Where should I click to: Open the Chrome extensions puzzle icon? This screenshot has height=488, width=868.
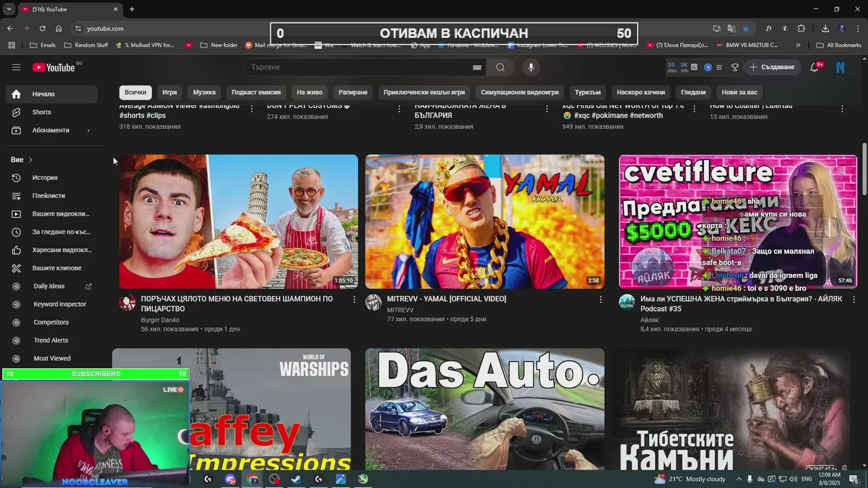click(x=801, y=28)
